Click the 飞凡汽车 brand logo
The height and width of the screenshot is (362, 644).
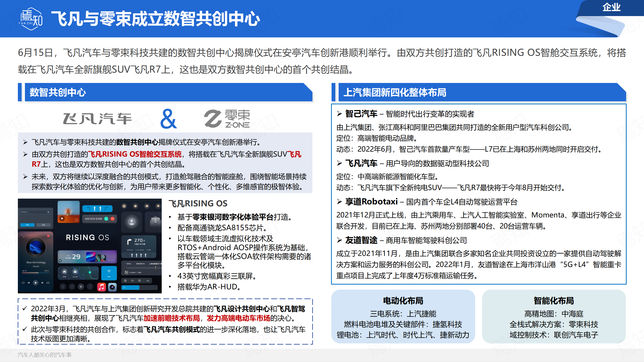point(97,119)
